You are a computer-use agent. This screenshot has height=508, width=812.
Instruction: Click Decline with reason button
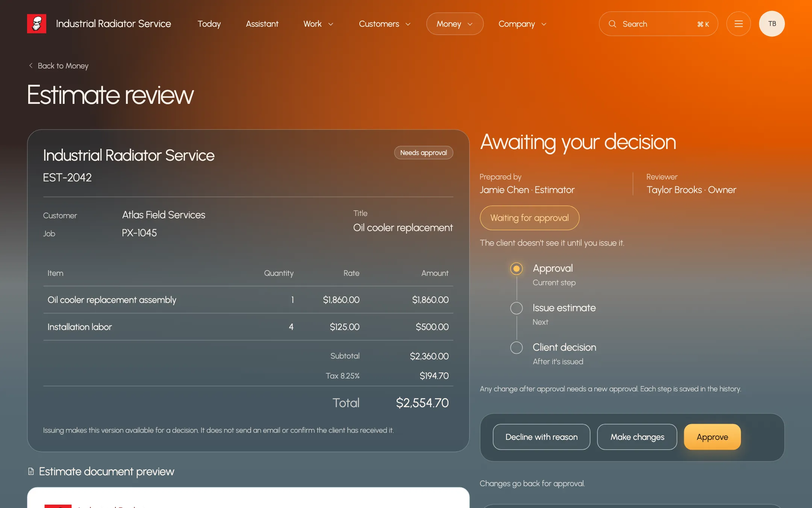tap(541, 437)
